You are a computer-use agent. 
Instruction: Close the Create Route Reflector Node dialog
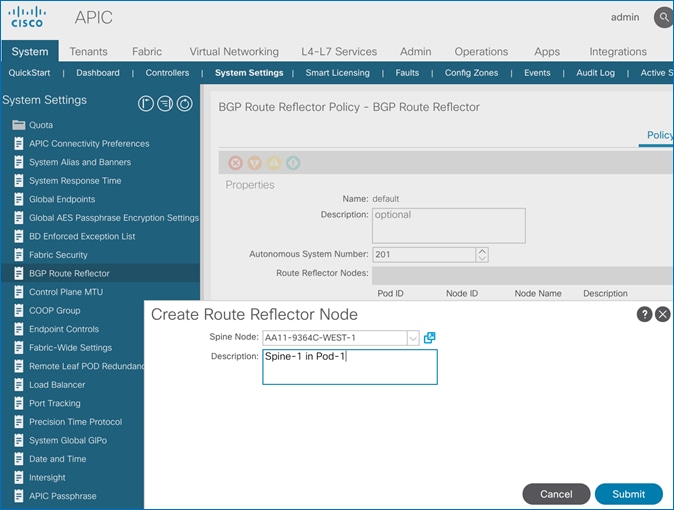662,314
